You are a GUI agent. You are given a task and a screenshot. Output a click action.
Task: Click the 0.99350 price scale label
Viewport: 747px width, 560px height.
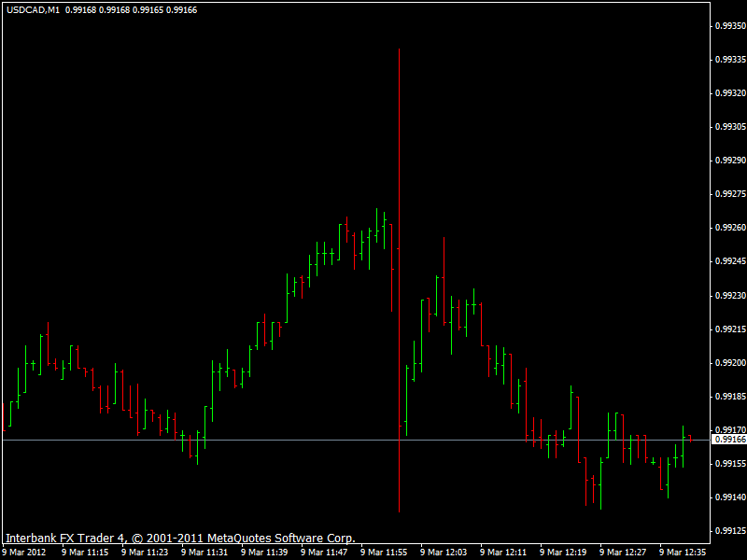[x=730, y=26]
